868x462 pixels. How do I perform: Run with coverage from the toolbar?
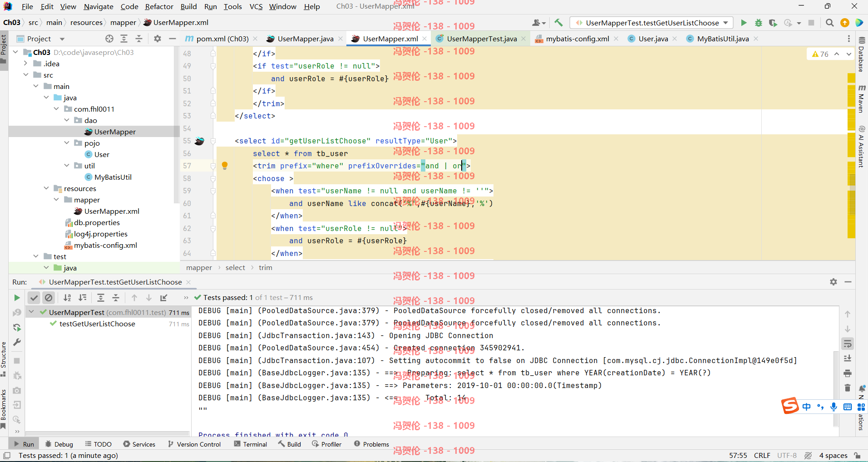pyautogui.click(x=773, y=23)
